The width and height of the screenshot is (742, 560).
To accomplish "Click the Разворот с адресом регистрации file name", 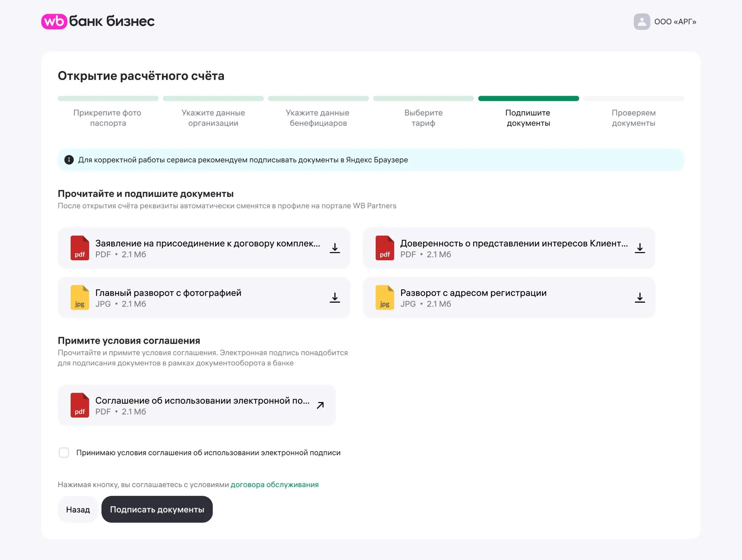I will pyautogui.click(x=473, y=293).
